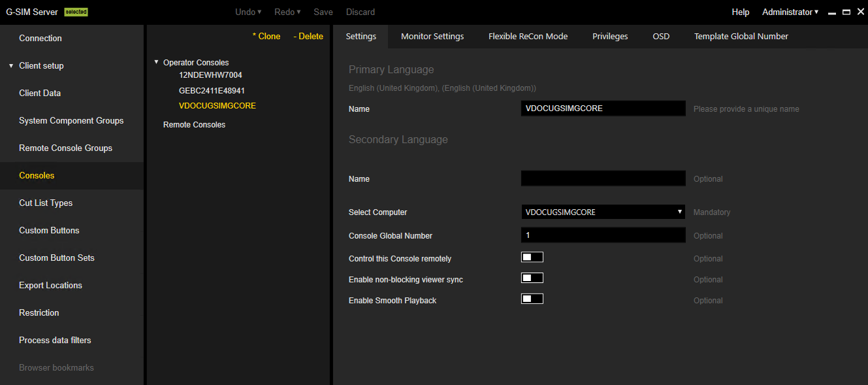Open Custom Buttons in the sidebar

[x=49, y=231]
